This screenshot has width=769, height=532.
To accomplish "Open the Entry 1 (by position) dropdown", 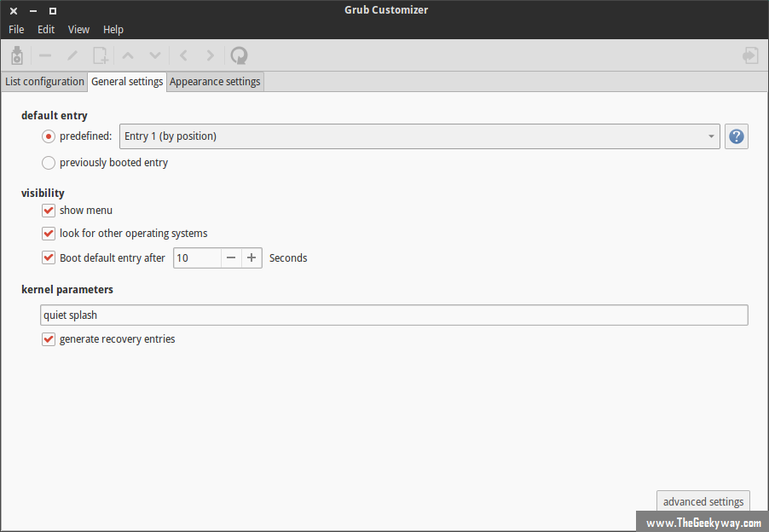I will (x=419, y=136).
